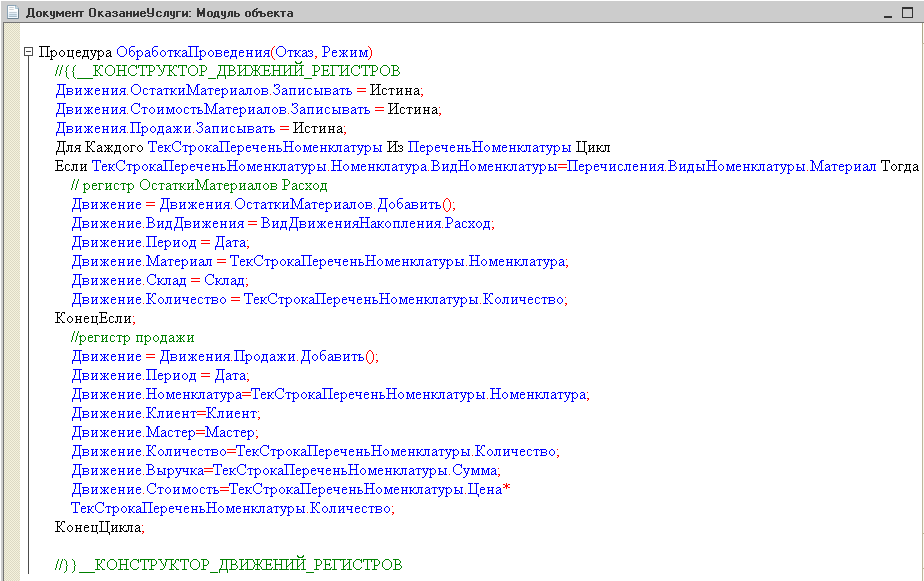924x581 pixels.
Task: Click line 'Движения.СтоимостьМатериалов.Записывать = Истина;'
Action: [x=248, y=110]
